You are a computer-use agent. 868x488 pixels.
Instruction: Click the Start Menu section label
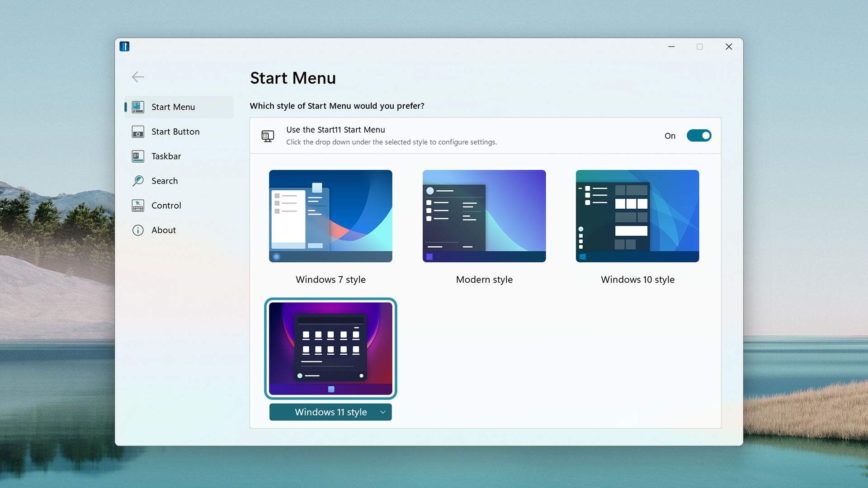pyautogui.click(x=174, y=107)
